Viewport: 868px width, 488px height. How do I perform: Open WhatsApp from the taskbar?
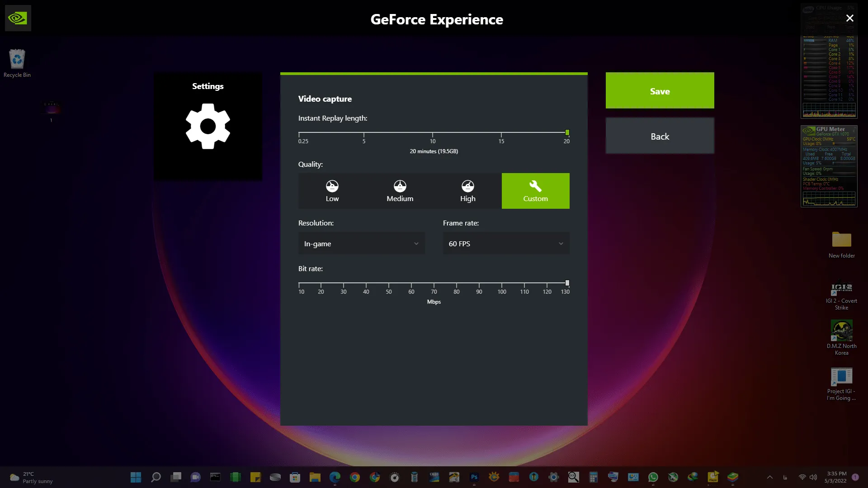tap(653, 477)
